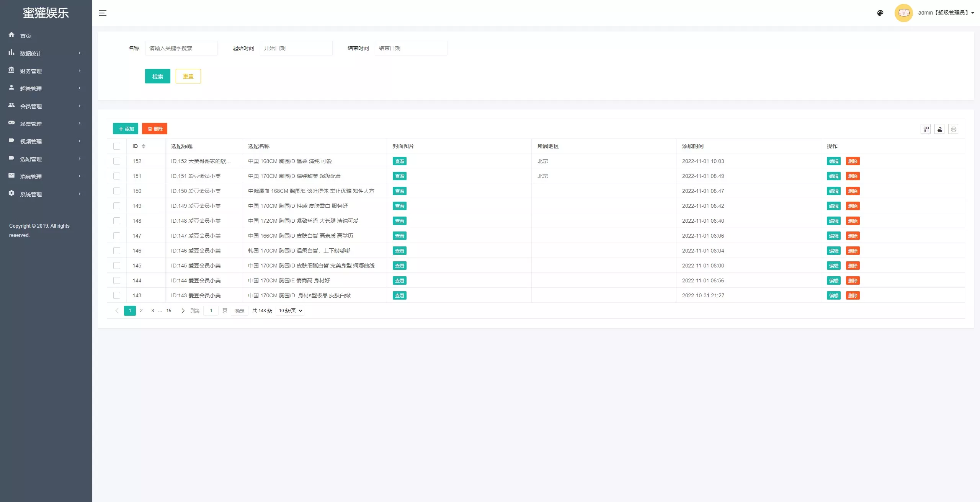Open the theme color palette icon
This screenshot has width=980, height=502.
(880, 13)
